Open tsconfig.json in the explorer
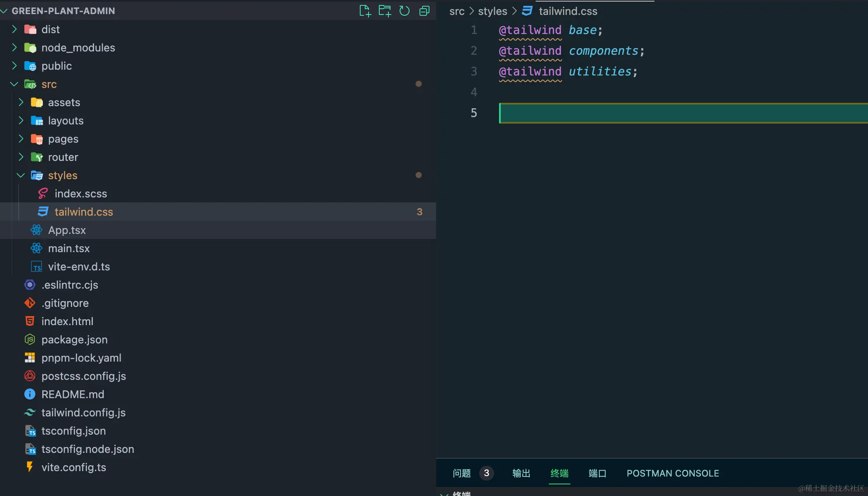Screen dimensions: 868x496 point(73,431)
